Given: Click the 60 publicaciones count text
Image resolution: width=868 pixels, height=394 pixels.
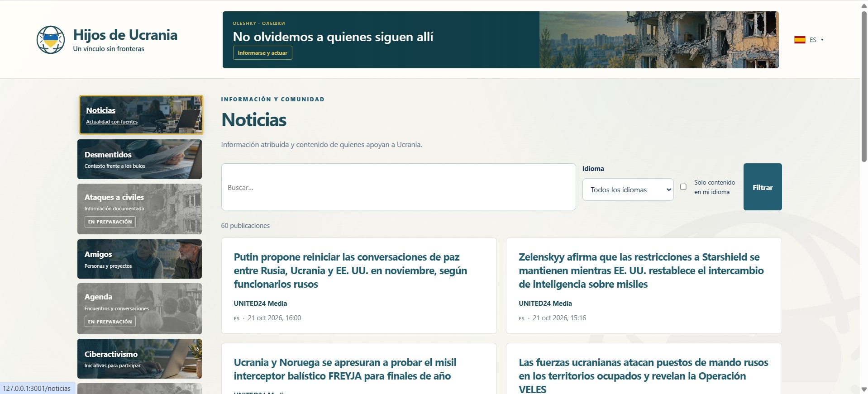Looking at the screenshot, I should (245, 225).
